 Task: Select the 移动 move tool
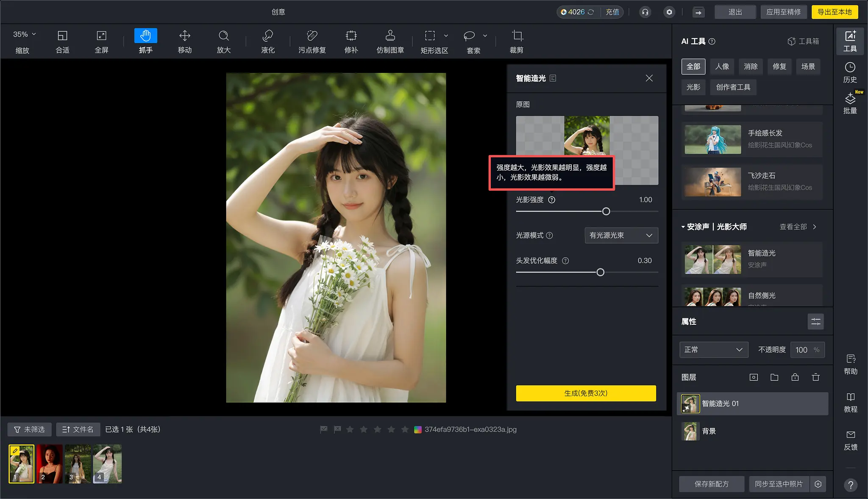pyautogui.click(x=184, y=41)
